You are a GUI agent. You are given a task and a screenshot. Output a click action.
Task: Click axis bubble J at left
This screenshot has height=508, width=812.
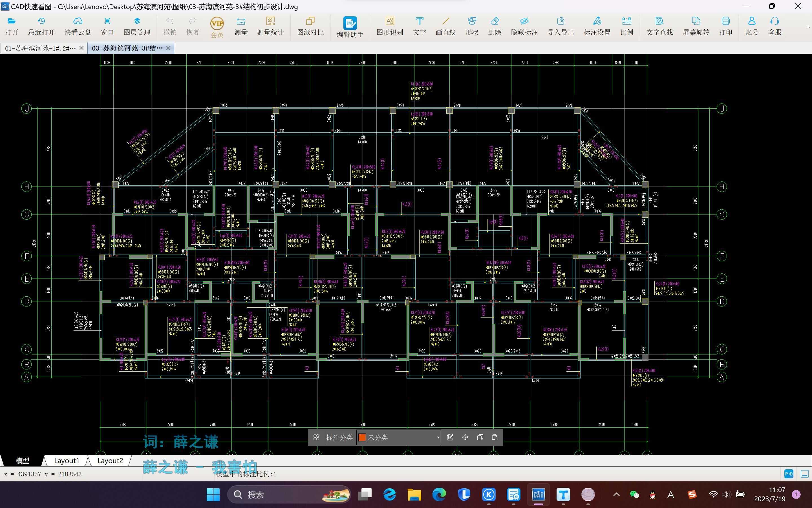(x=27, y=109)
